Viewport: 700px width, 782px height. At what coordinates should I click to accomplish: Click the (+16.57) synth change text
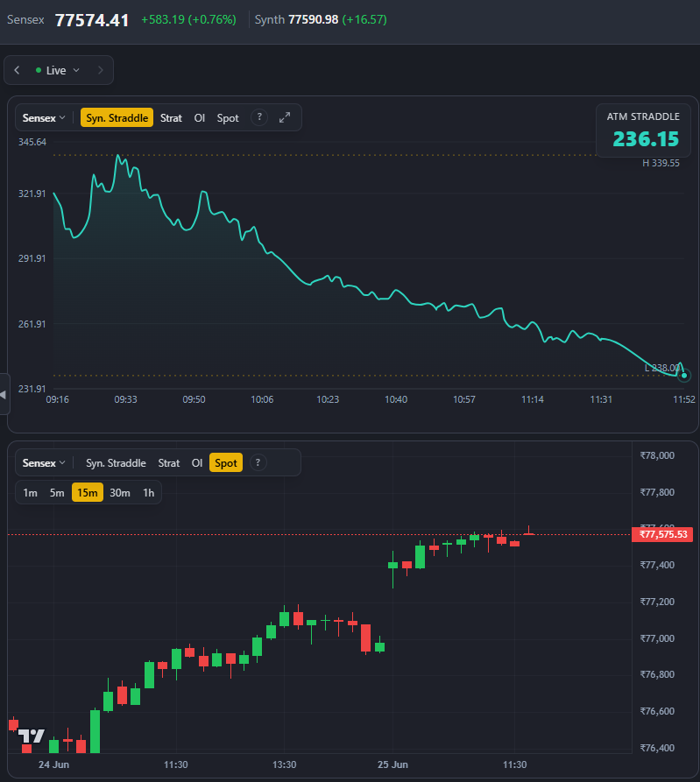point(364,20)
